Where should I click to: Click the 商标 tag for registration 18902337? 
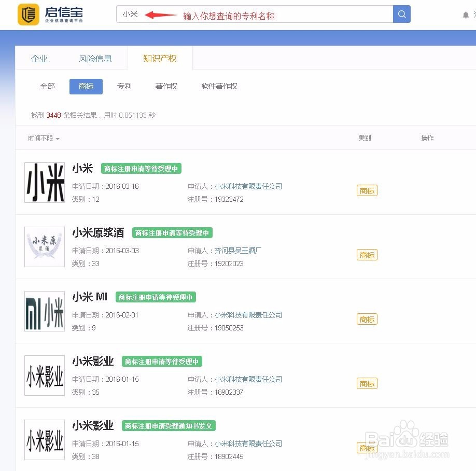point(367,384)
